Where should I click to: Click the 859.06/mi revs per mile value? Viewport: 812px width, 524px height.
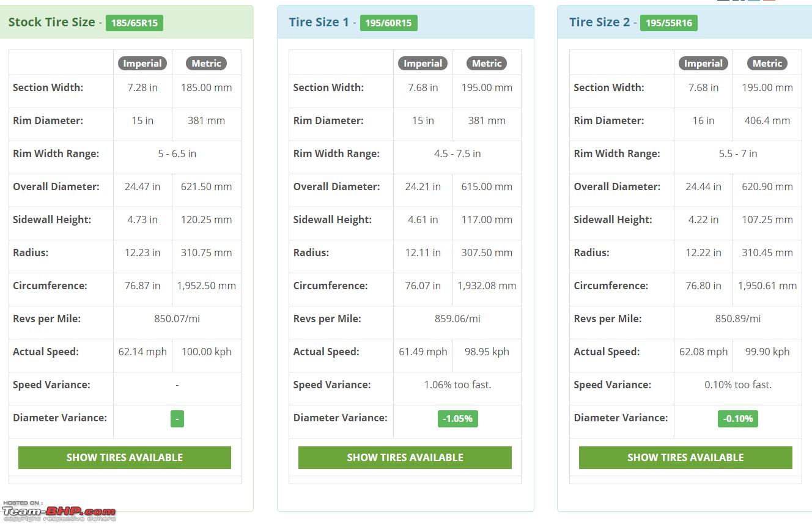coord(457,319)
